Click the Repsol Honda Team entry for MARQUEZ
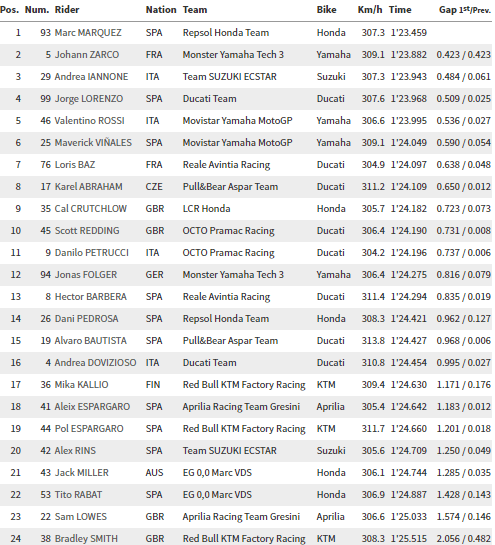Screen dimensions: 495x545 (x=226, y=33)
